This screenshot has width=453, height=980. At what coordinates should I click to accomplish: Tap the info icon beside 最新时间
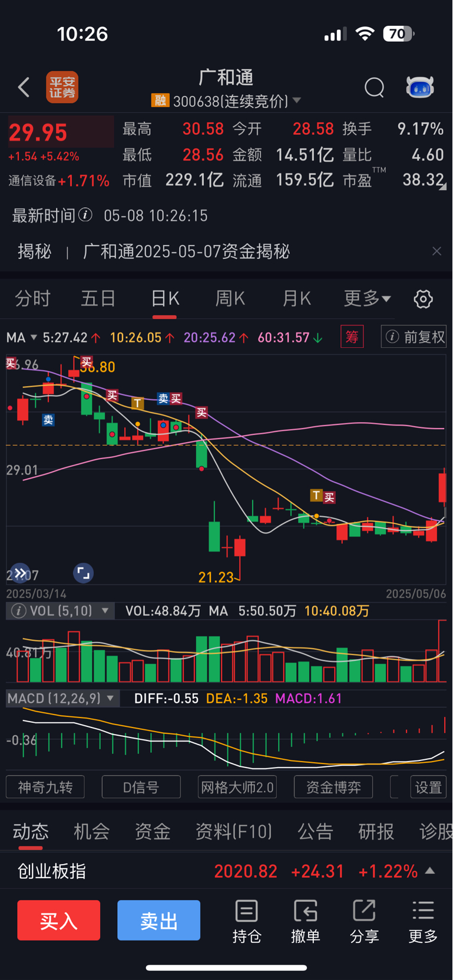[85, 215]
